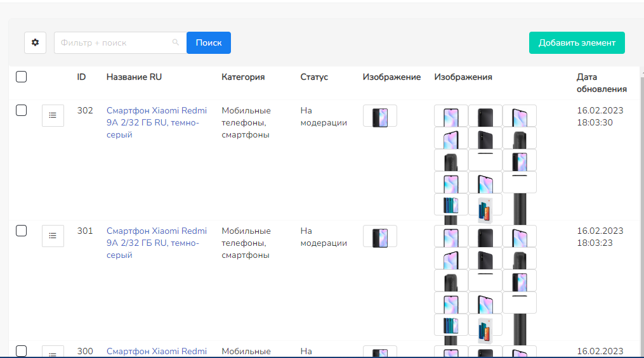Click ID cell '302'
The height and width of the screenshot is (358, 644).
(x=85, y=111)
